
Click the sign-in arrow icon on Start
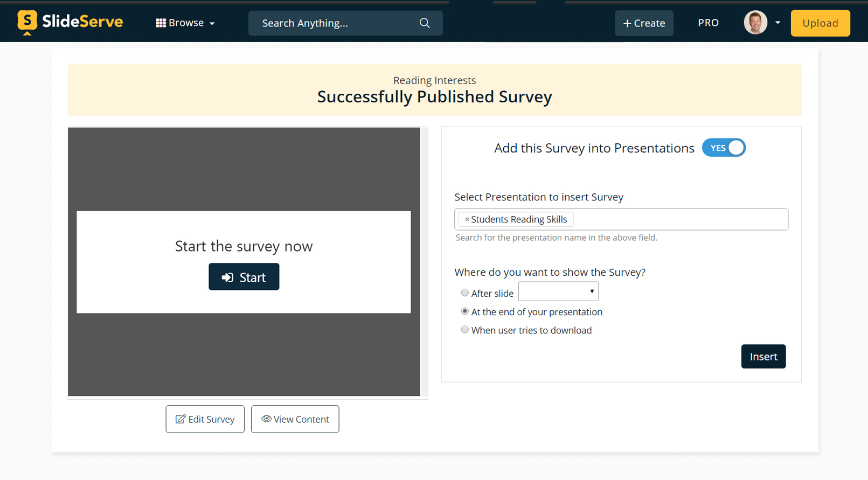227,277
